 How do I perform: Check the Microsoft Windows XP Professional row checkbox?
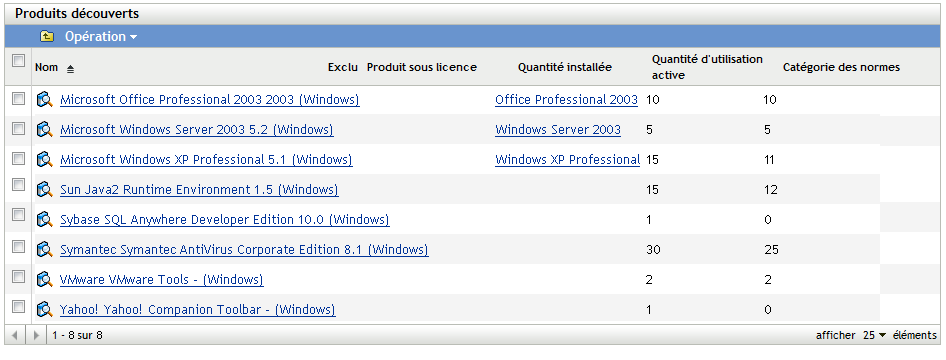[19, 159]
